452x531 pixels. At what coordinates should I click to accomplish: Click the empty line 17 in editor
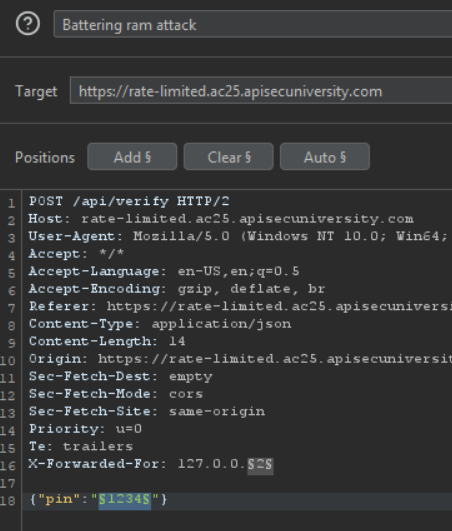point(237,482)
